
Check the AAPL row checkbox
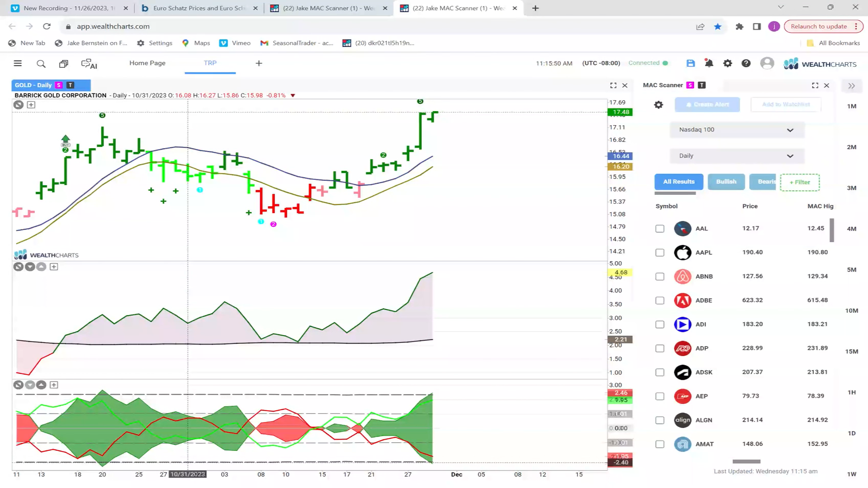(660, 253)
